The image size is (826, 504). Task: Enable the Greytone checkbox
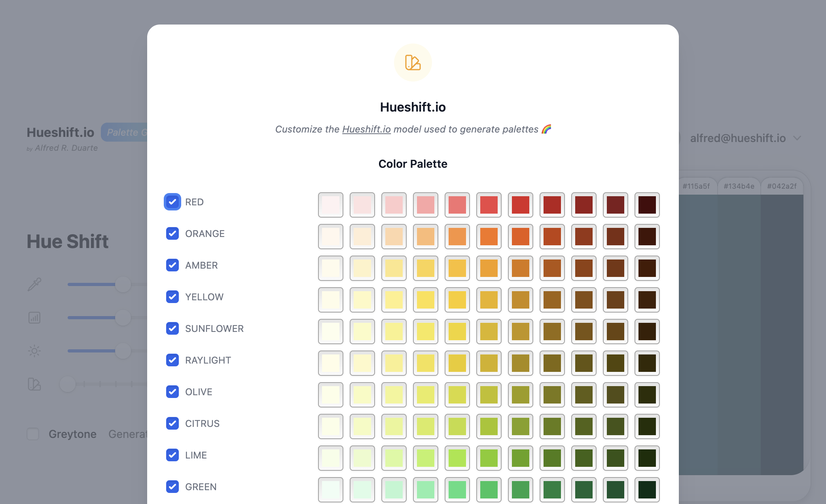click(x=33, y=434)
